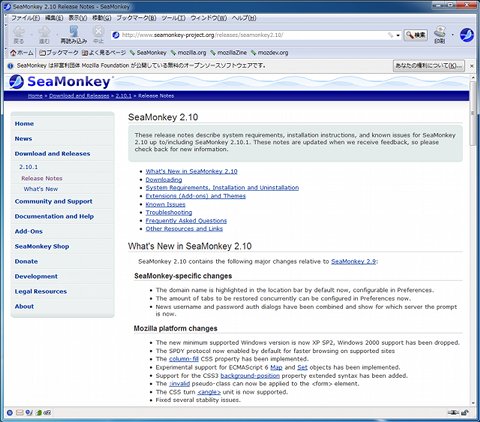480x422 pixels.
Task: Open the Print button dropdown arrow
Action: 452,35
